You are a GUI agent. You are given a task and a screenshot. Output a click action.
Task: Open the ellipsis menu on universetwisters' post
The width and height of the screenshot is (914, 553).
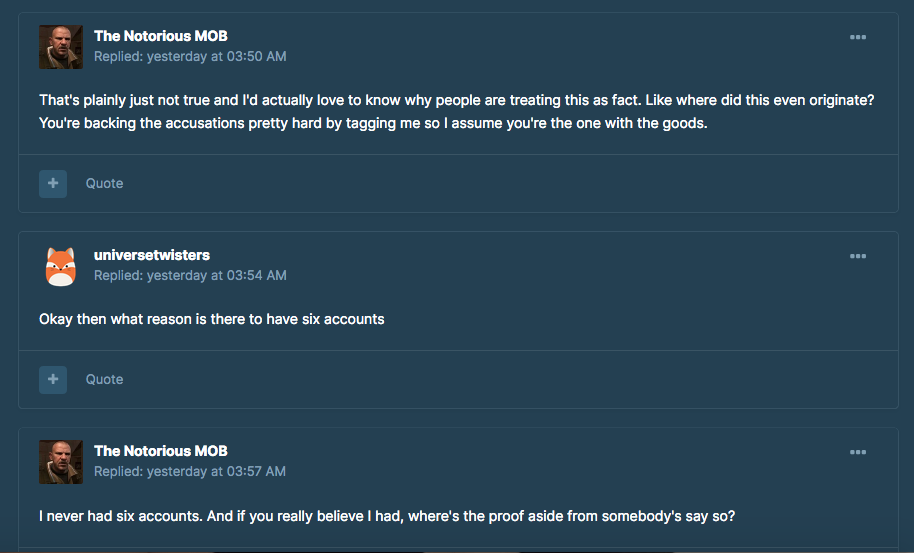[857, 256]
